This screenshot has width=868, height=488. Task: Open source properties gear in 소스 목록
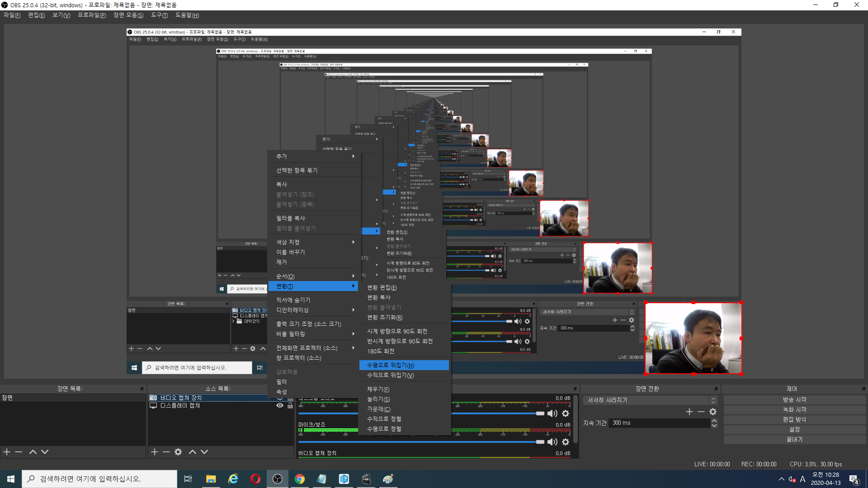click(178, 452)
